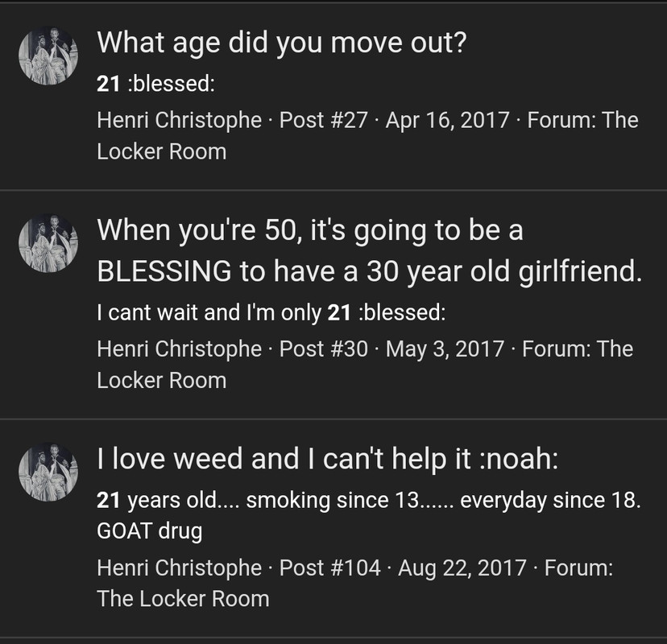The height and width of the screenshot is (644, 667).
Task: Click Henri Christophe on the Post #27 result
Action: coord(179,121)
